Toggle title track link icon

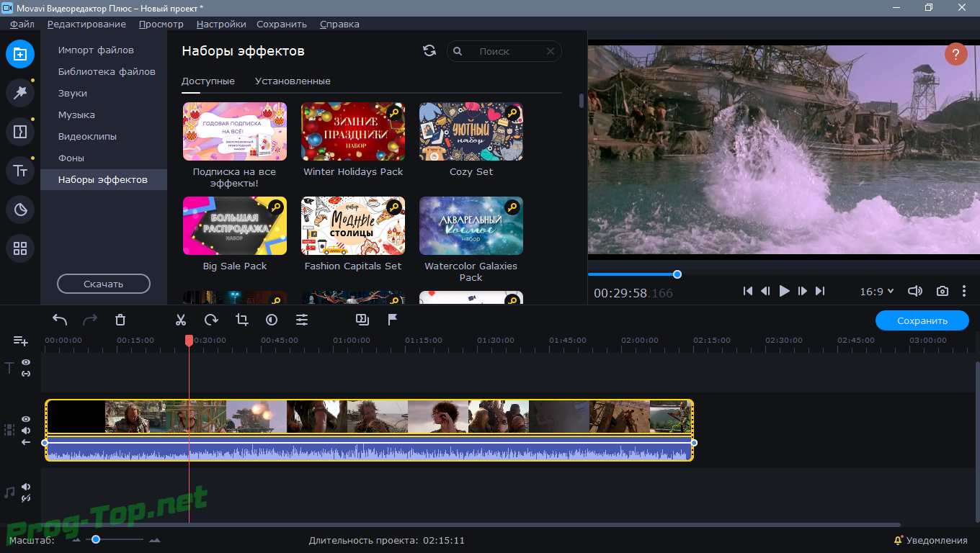(26, 374)
